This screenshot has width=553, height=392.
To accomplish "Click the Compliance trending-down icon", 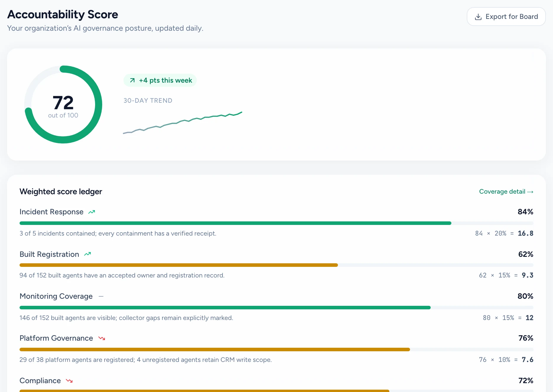I will click(x=69, y=381).
